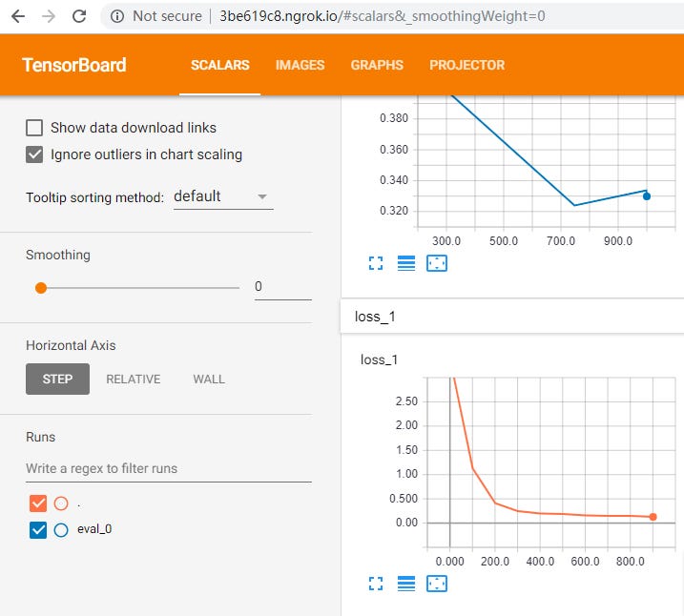Select only the eval_0 run circle

[61, 530]
